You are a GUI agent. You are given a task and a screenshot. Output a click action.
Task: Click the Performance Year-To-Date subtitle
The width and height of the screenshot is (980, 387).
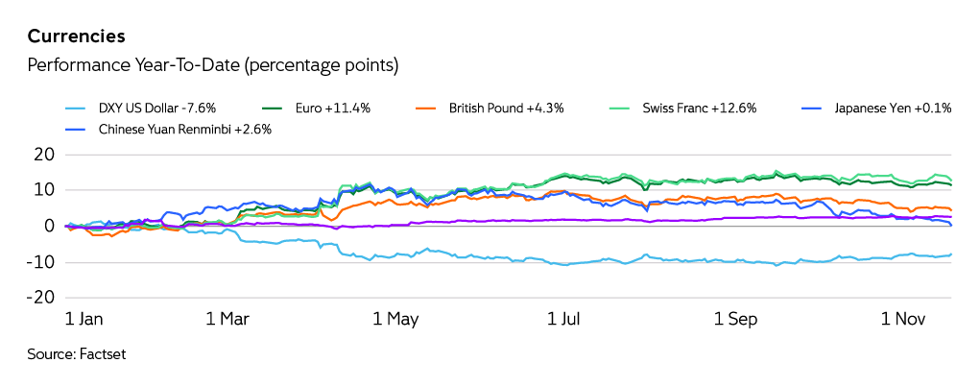pos(213,65)
